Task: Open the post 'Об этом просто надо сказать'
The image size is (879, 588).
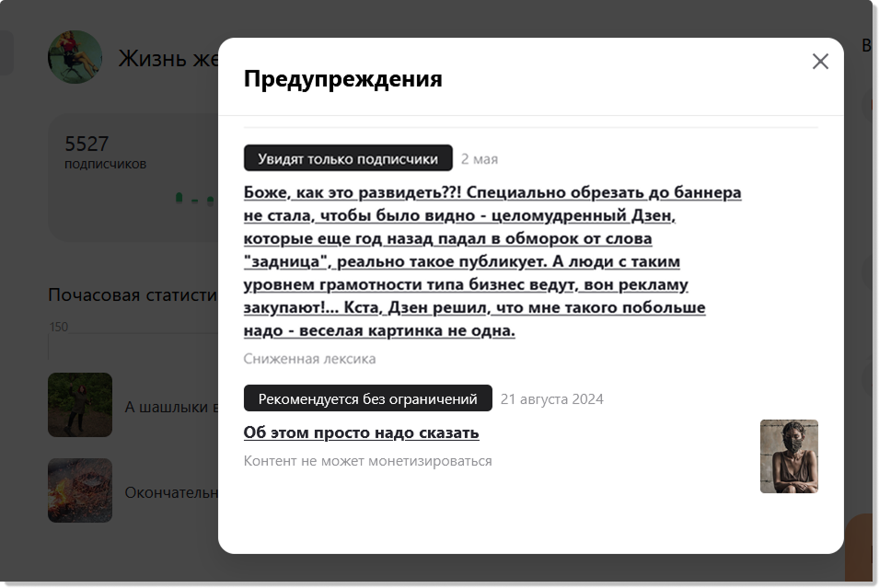Action: coord(361,432)
